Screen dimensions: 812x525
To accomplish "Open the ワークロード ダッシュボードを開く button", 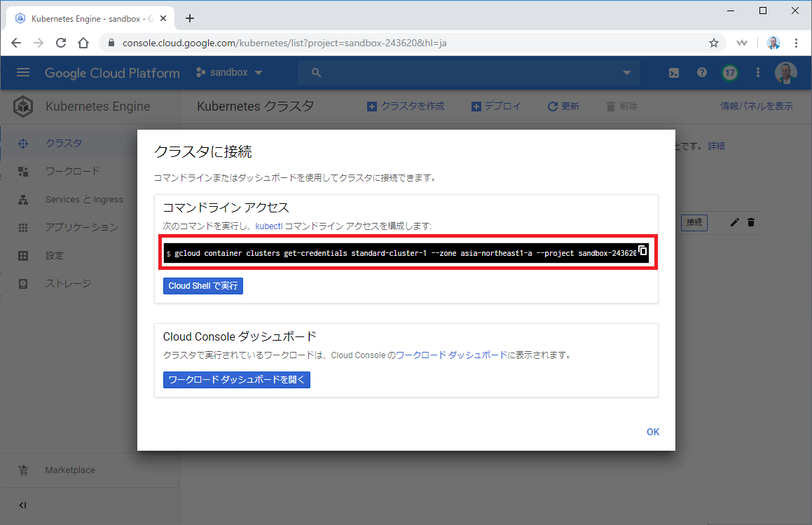I will [237, 380].
